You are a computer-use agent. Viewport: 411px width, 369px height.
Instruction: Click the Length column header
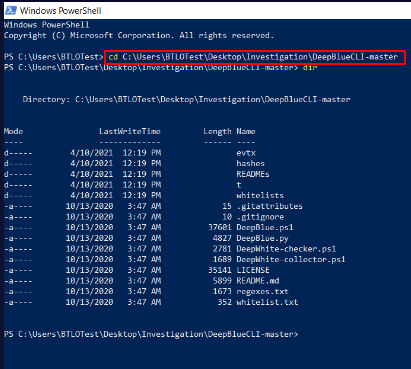pyautogui.click(x=217, y=132)
